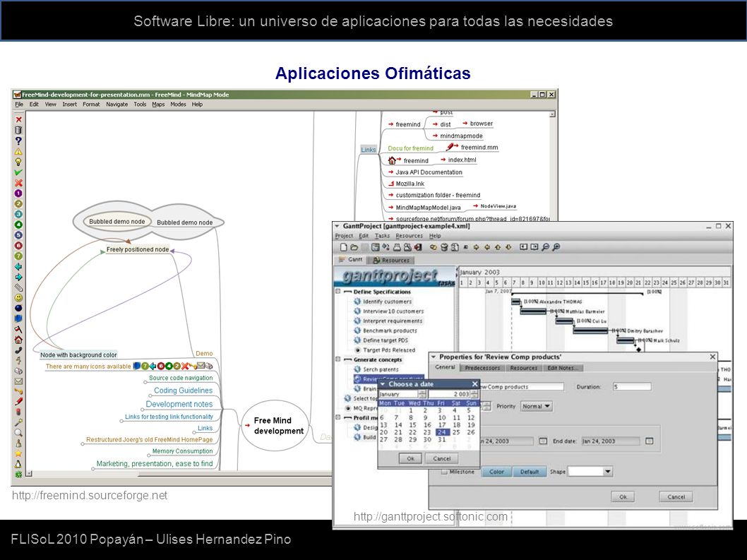This screenshot has width=747, height=560.
Task: Click the index.html node
Action: pyautogui.click(x=462, y=160)
